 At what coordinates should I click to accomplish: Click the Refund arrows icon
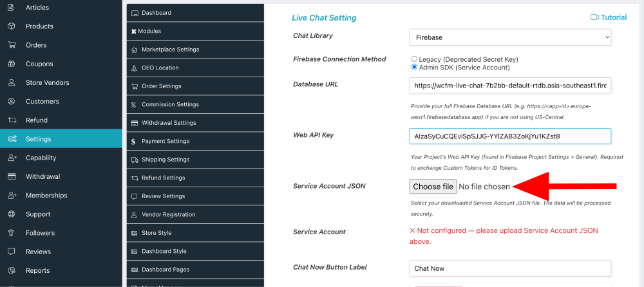click(x=12, y=120)
